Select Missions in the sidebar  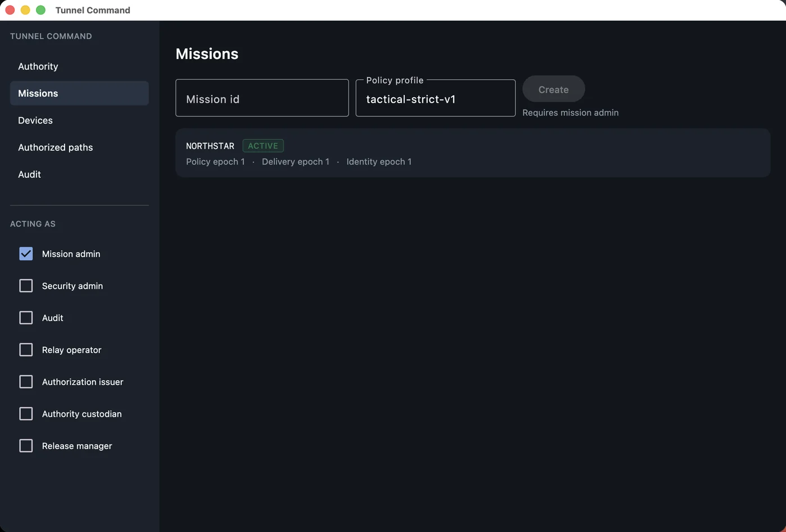(x=79, y=93)
